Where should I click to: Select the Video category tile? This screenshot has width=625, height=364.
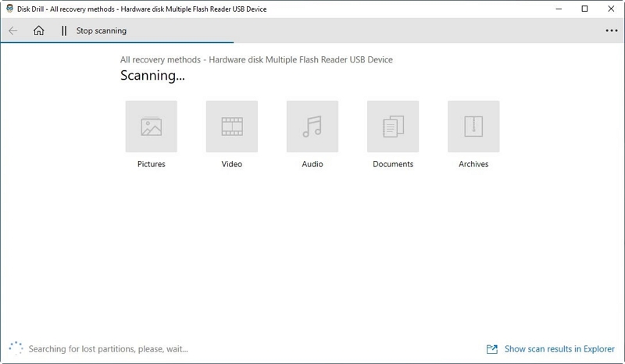(232, 127)
